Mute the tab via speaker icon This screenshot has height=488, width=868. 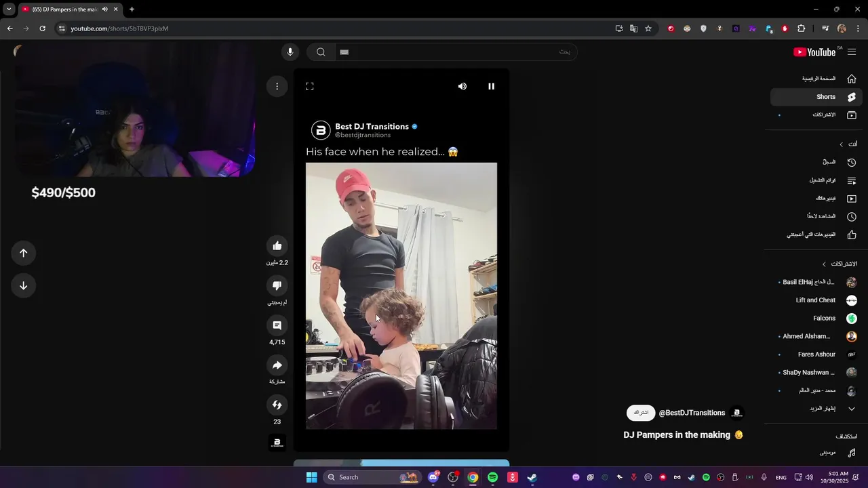point(104,9)
